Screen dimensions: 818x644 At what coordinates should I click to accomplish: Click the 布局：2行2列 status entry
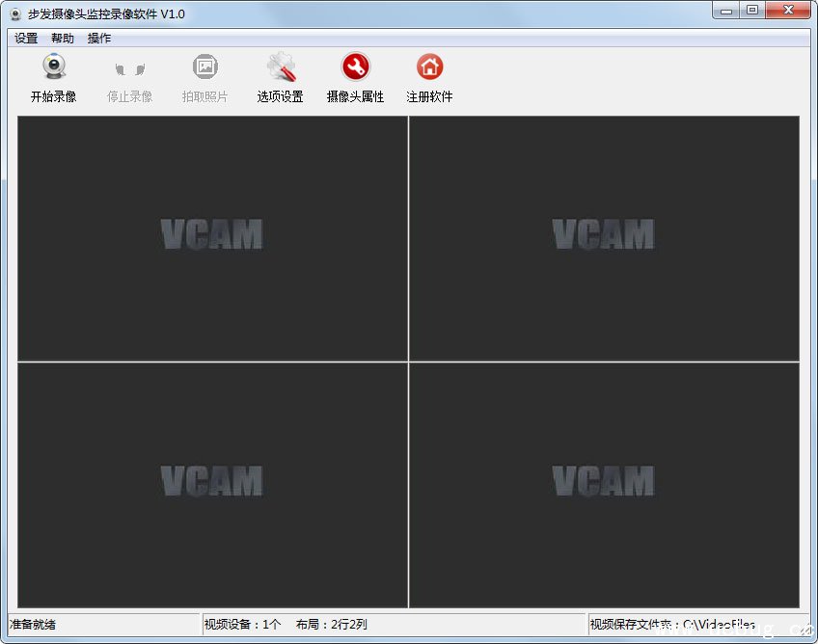pos(331,624)
